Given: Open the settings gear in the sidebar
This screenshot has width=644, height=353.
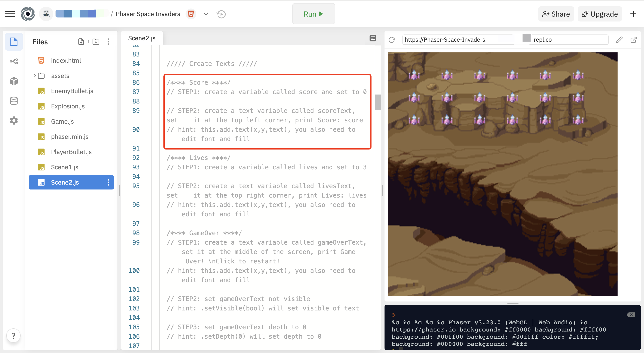Looking at the screenshot, I should click(x=14, y=121).
